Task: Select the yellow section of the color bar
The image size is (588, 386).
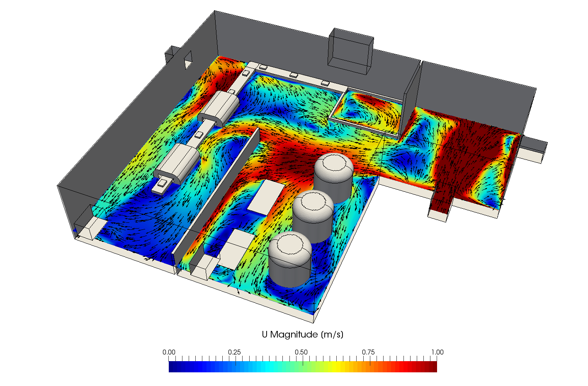Action: point(336,367)
